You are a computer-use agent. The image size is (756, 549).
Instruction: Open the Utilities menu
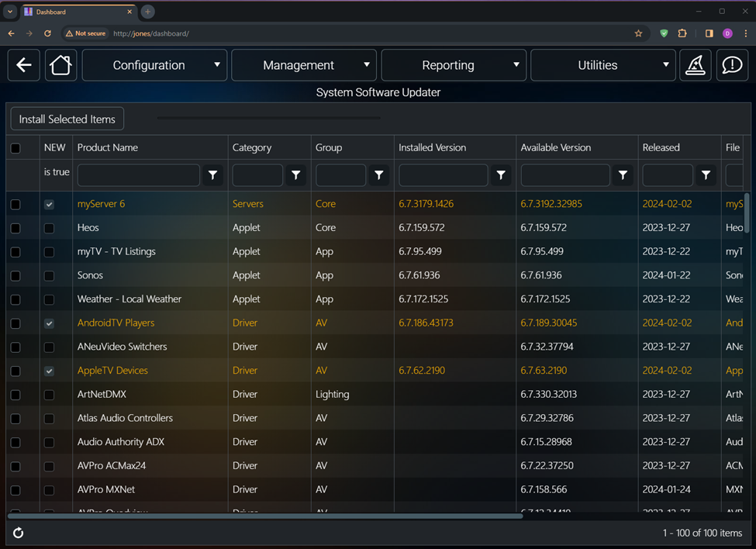(x=603, y=64)
